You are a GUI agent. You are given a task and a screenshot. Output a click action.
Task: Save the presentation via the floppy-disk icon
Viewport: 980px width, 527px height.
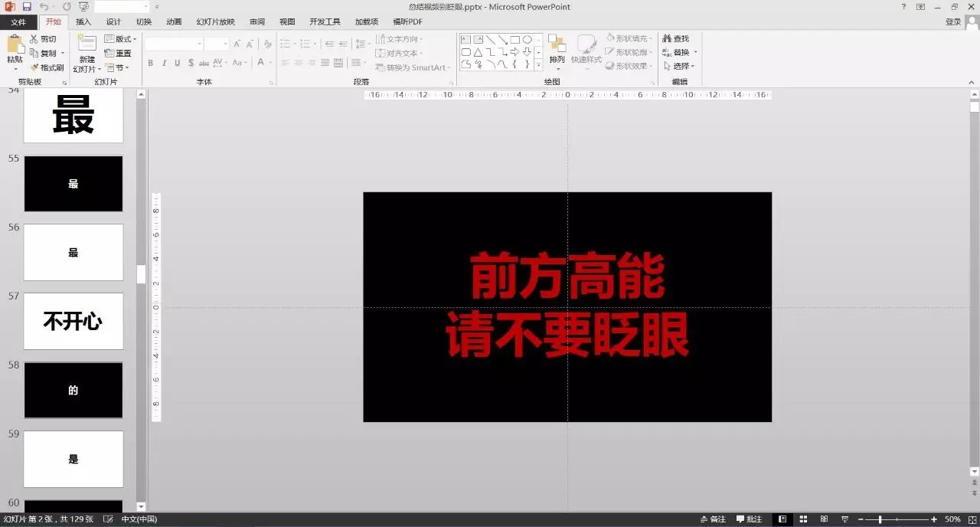click(27, 6)
